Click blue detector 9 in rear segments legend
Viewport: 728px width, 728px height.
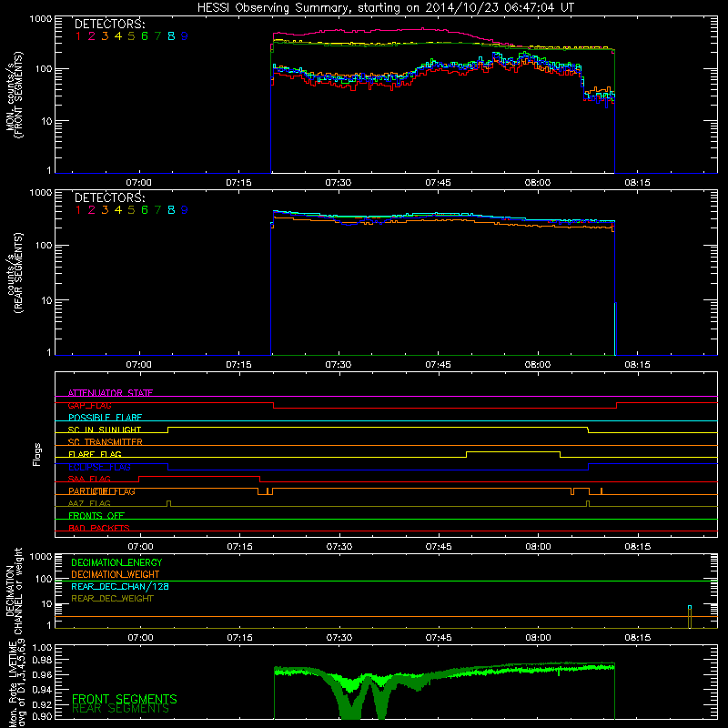coord(185,210)
